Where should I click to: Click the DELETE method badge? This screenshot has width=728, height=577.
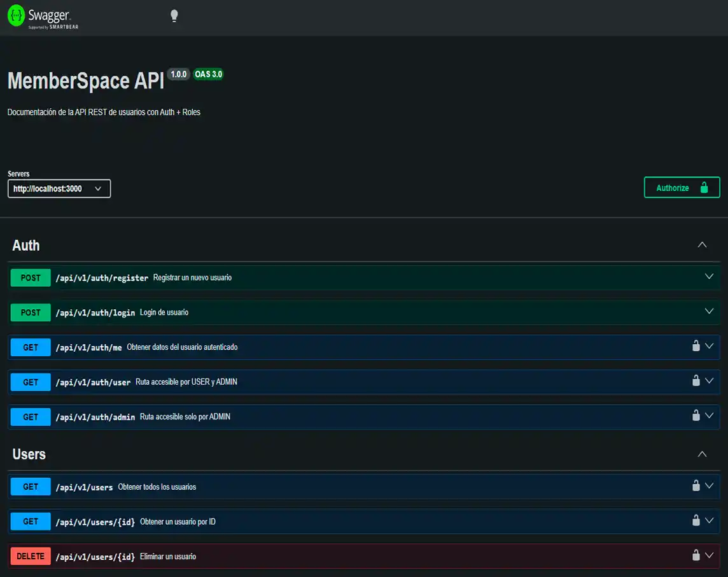(31, 556)
